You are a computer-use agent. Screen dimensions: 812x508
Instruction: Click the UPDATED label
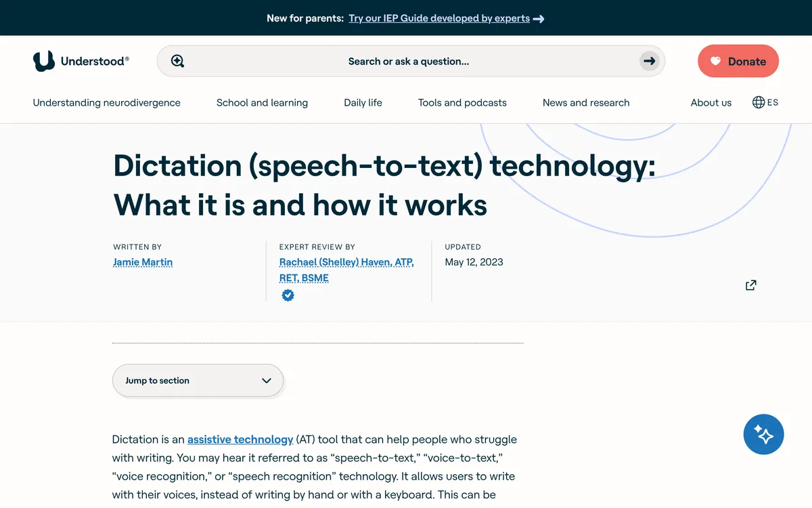pyautogui.click(x=463, y=247)
